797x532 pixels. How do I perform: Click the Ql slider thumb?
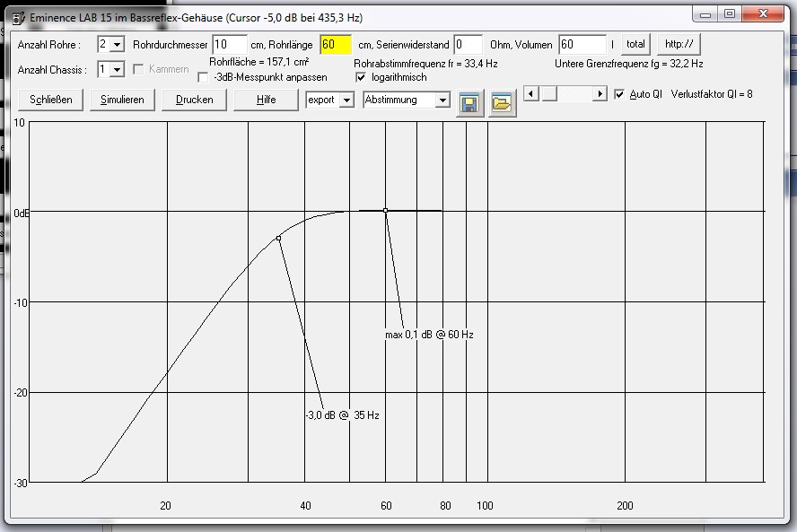(549, 93)
